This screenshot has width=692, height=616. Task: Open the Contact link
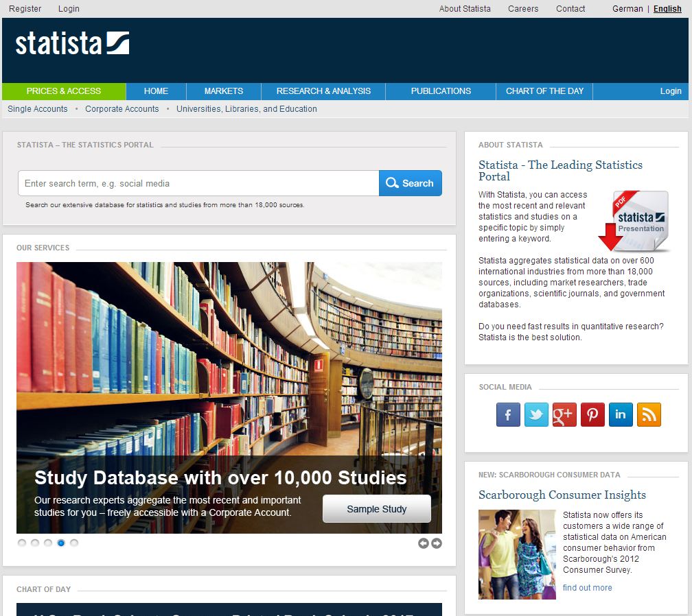[x=570, y=9]
